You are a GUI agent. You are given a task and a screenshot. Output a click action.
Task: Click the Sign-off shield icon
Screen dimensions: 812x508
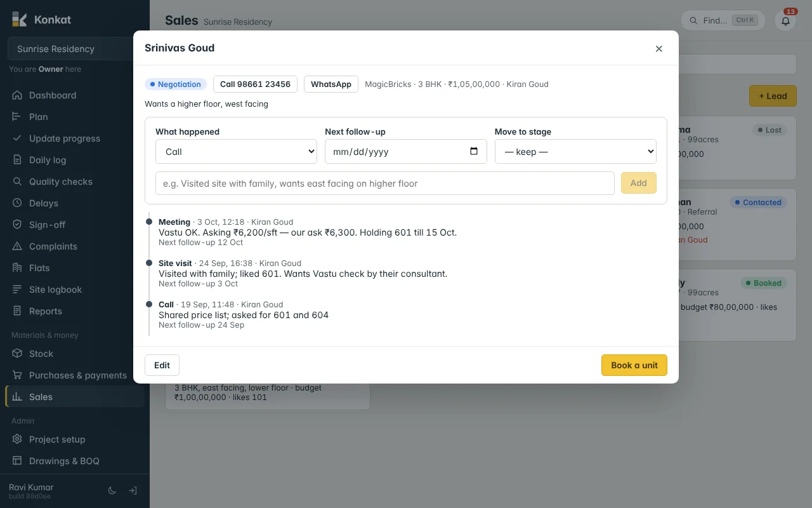coord(17,225)
